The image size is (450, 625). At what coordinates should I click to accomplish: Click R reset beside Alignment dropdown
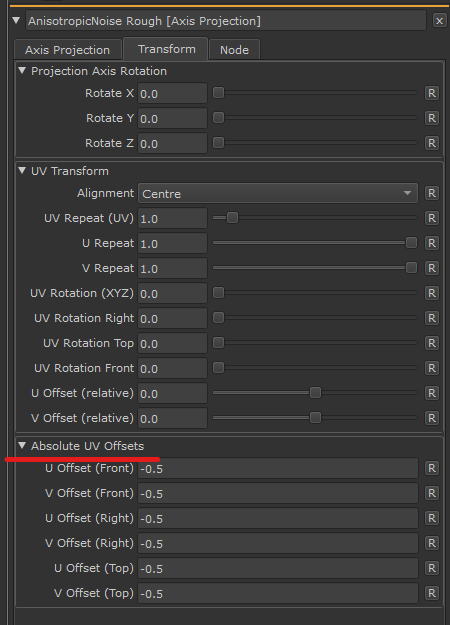click(x=432, y=193)
